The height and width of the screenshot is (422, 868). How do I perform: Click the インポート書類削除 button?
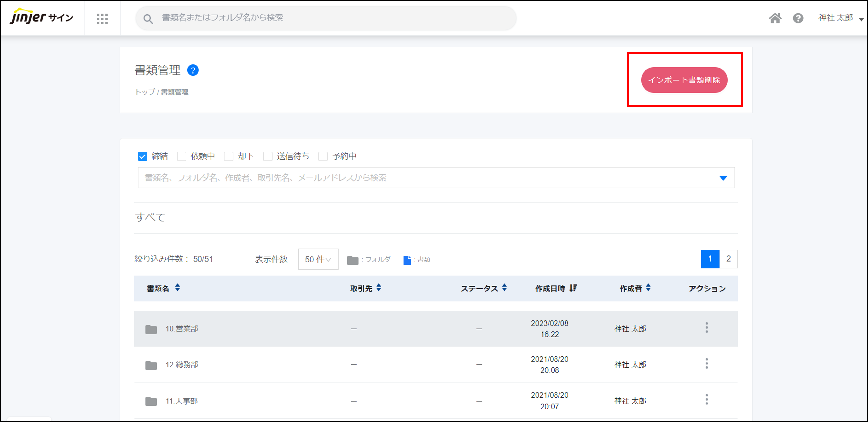coord(684,80)
